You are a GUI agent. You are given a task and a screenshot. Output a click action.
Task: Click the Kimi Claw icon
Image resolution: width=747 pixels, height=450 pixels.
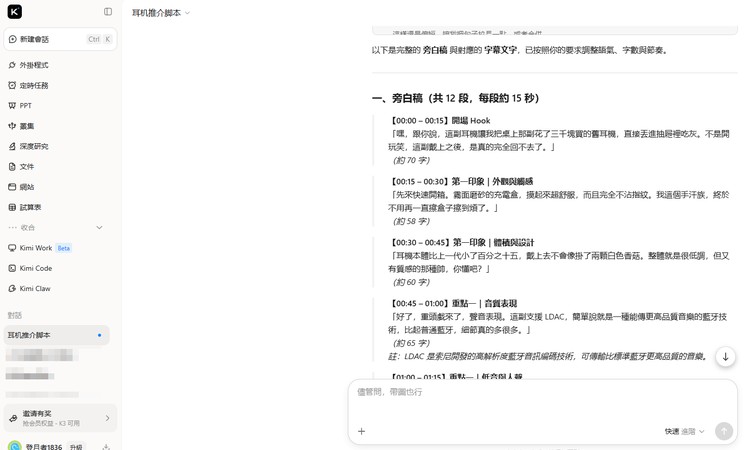[12, 289]
